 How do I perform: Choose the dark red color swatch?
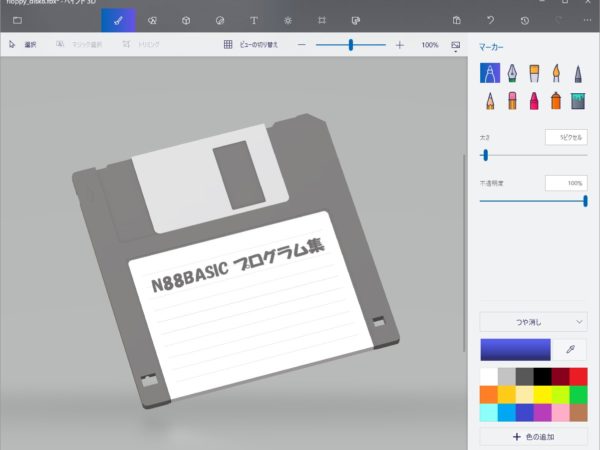click(561, 377)
